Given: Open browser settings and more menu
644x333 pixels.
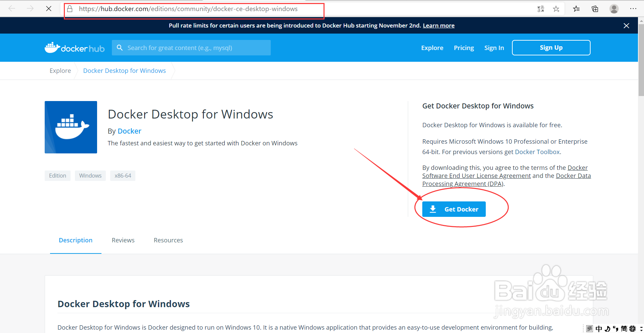Looking at the screenshot, I should [633, 9].
